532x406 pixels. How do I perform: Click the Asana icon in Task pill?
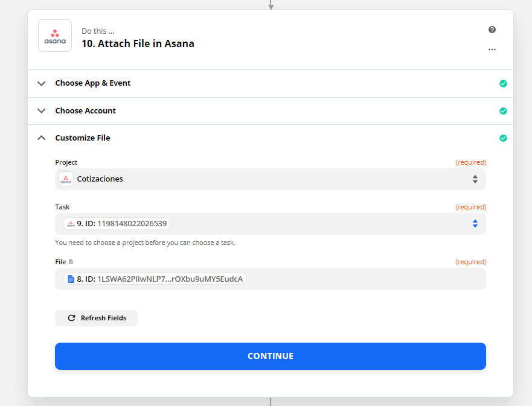pos(71,224)
